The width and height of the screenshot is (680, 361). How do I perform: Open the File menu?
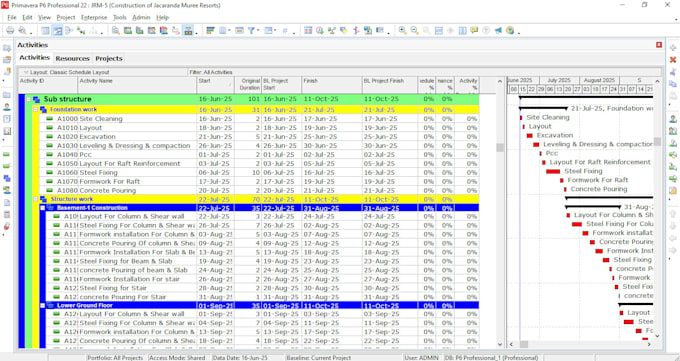point(12,17)
